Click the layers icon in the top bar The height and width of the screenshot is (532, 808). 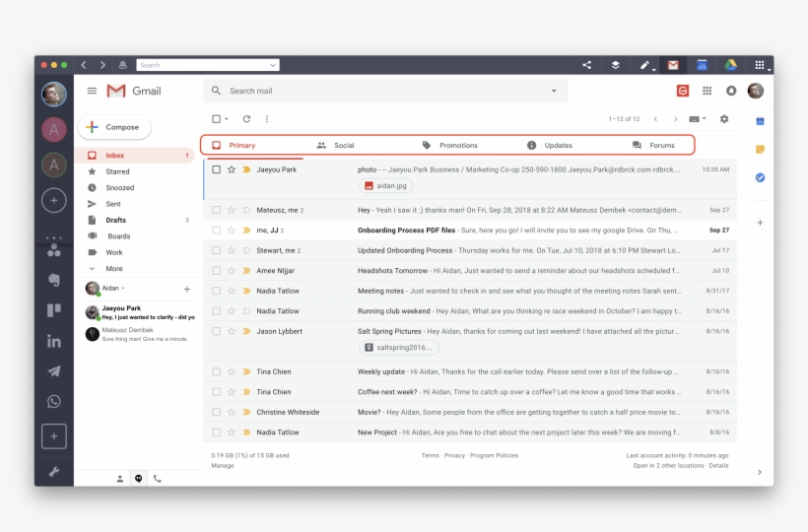coord(615,65)
